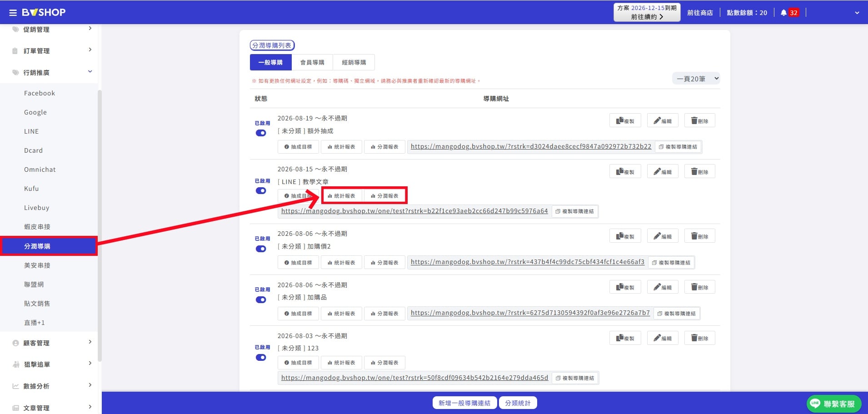This screenshot has height=414, width=868.
Task: Open the 教學文章 referral URL link
Action: point(414,211)
